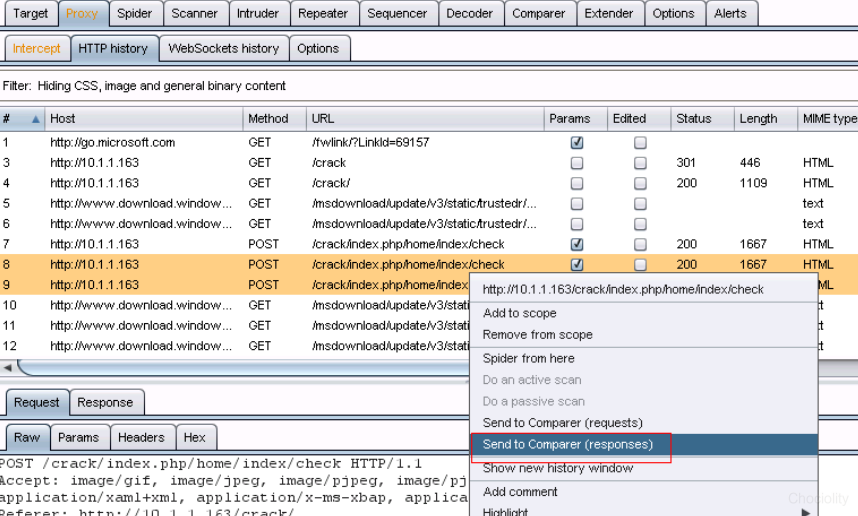Open the WebSockets history sub-tab
858x516 pixels.
224,48
